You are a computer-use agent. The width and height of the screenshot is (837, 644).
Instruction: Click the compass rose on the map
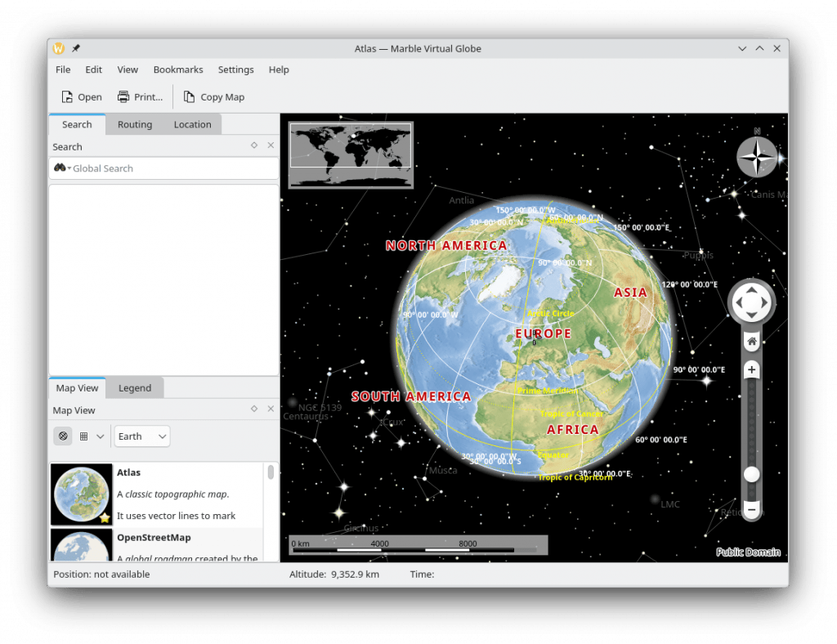coord(756,156)
